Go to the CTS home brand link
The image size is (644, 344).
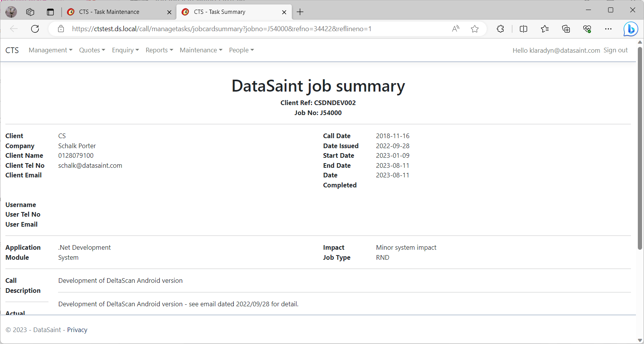[12, 50]
